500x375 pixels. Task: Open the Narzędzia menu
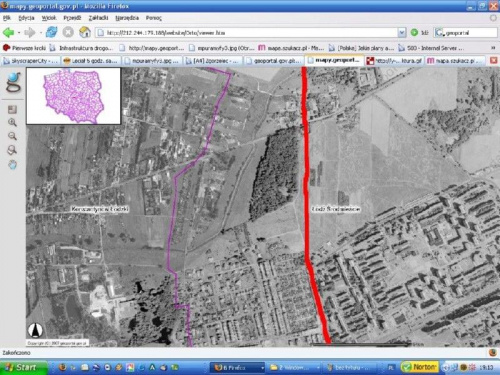(127, 18)
